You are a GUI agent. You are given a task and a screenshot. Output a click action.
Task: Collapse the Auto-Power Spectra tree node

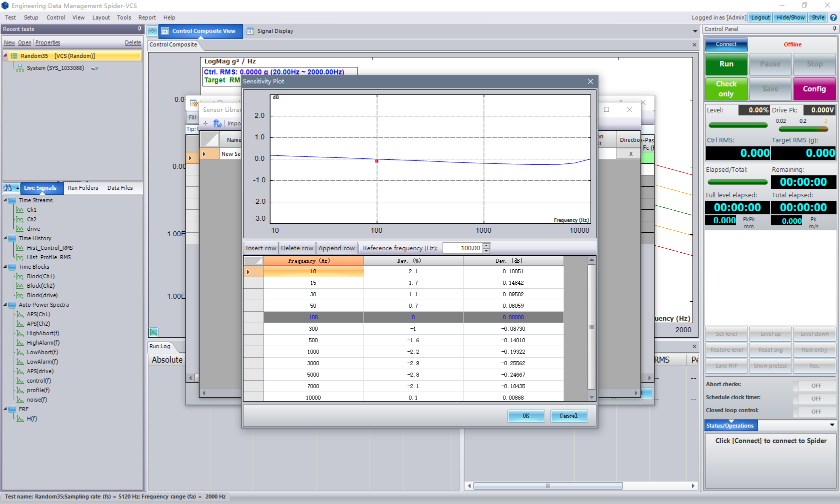tap(5, 305)
